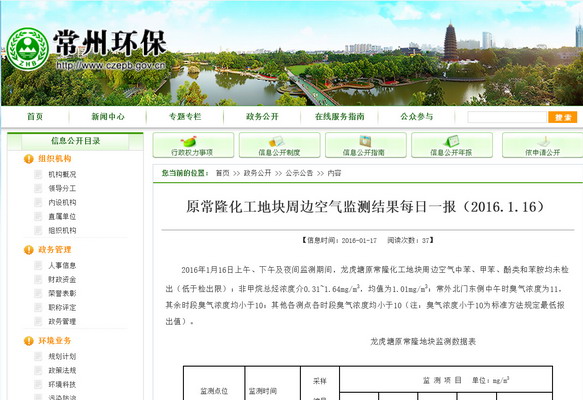Open the 依申请公开 icon button
The height and width of the screenshot is (400, 583).
pos(542,145)
